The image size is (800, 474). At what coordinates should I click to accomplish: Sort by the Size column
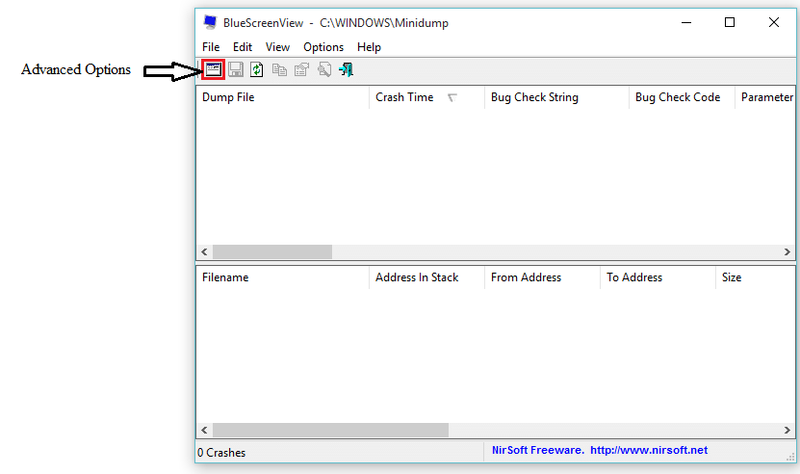point(755,277)
